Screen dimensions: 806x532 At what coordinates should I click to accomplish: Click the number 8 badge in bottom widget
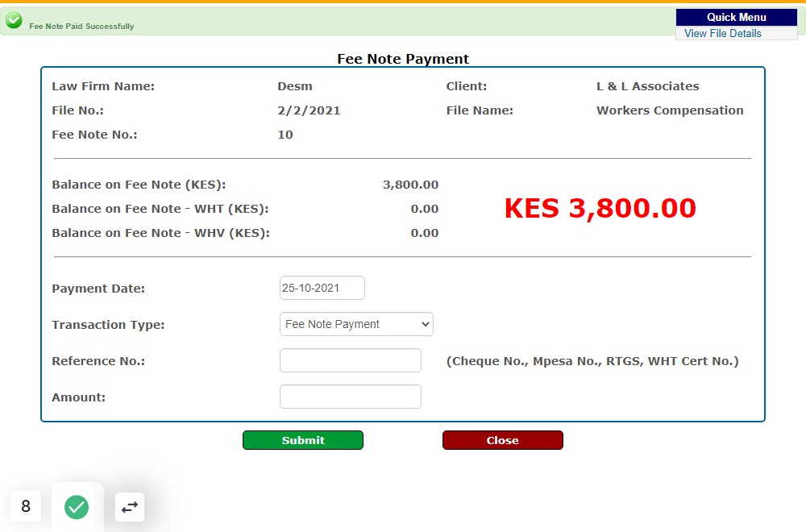point(26,506)
